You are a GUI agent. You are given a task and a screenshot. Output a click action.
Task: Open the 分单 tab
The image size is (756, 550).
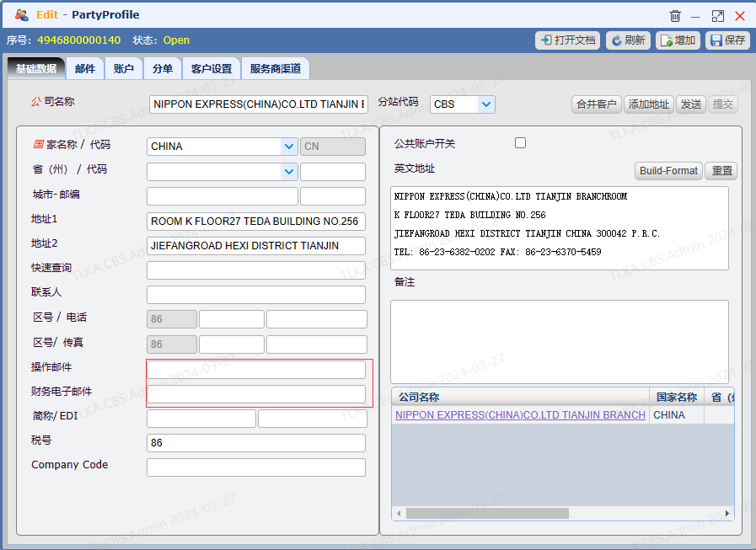(x=163, y=68)
